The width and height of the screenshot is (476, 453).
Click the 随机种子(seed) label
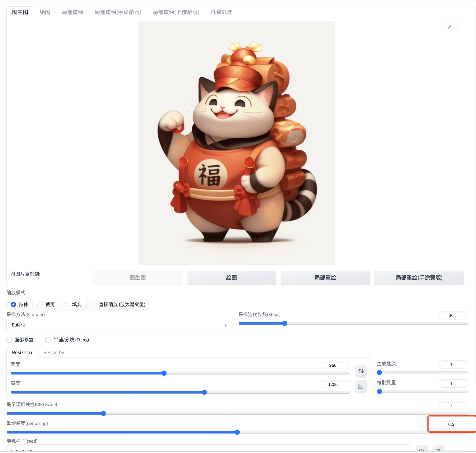[22, 441]
